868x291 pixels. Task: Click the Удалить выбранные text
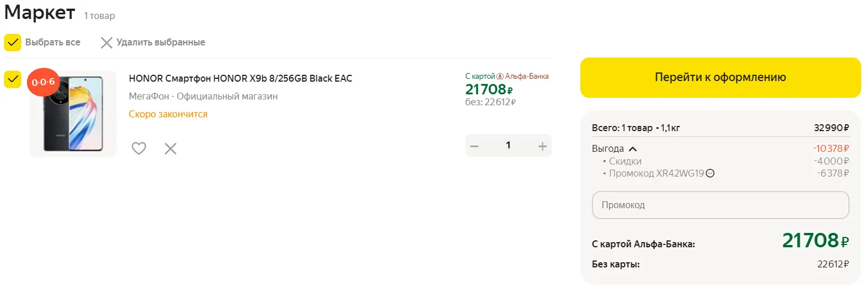click(160, 43)
